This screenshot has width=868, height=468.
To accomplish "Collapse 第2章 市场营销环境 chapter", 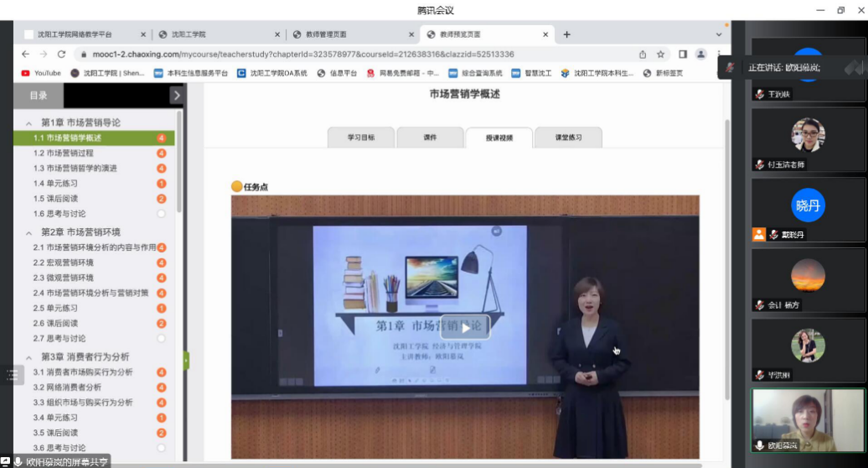I will pos(28,232).
